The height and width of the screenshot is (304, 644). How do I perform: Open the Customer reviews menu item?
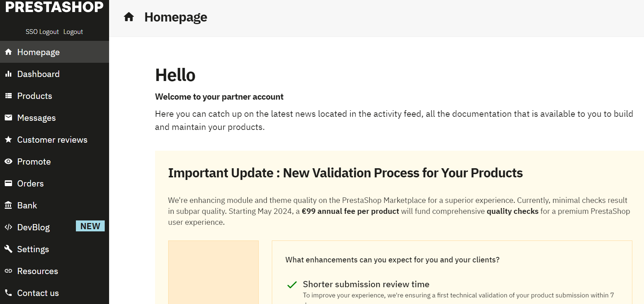click(x=54, y=139)
